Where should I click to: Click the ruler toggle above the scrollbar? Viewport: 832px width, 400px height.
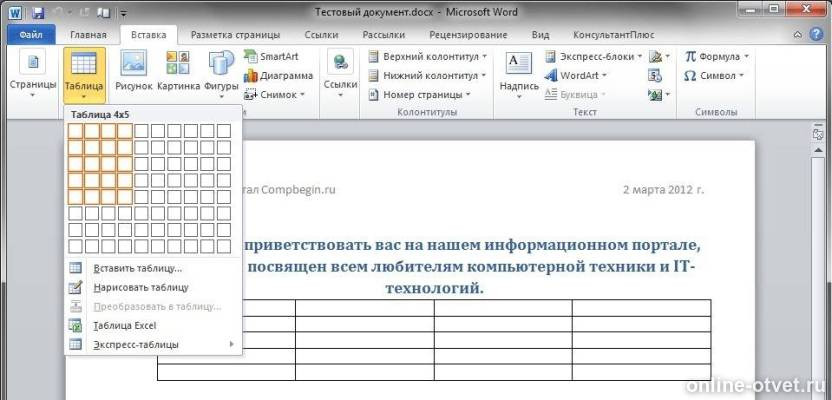point(817,133)
